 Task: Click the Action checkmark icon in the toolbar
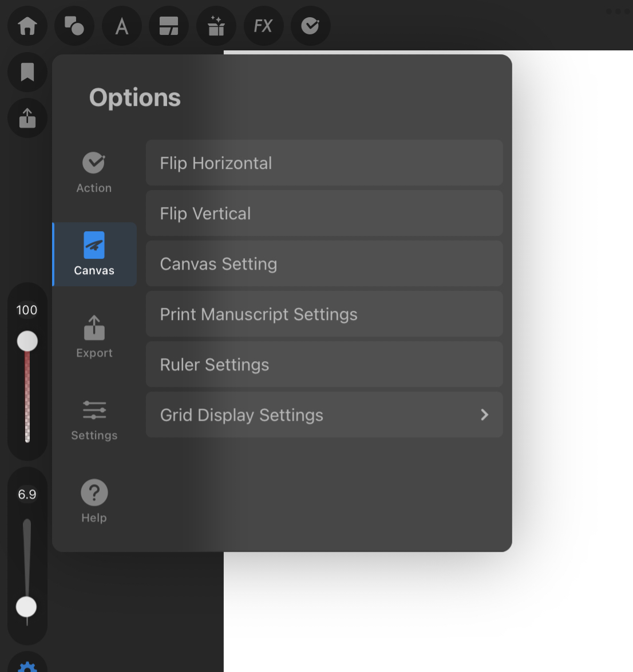tap(311, 25)
